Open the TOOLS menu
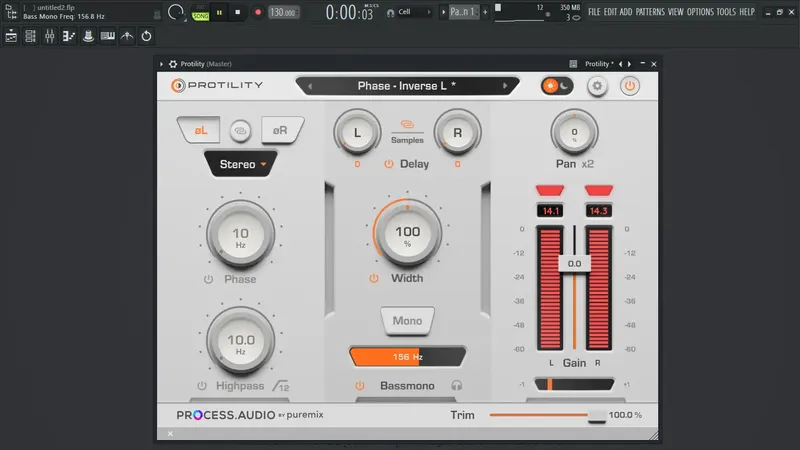Viewport: 800px width, 450px height. [x=726, y=12]
